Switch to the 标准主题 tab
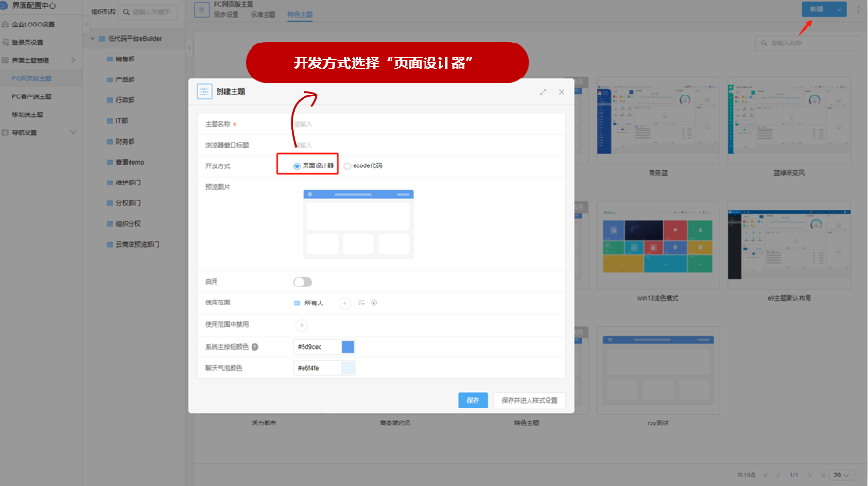The image size is (868, 486). point(263,15)
